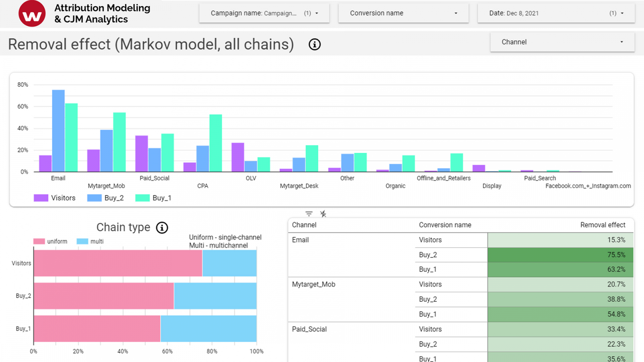
Task: Select the 75.5% removal effect cell
Action: (560, 255)
